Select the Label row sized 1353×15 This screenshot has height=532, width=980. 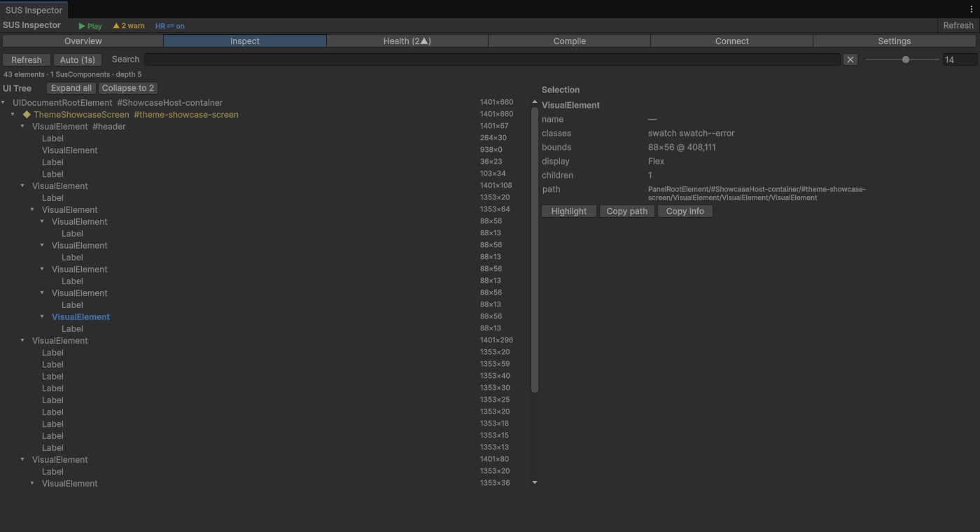click(x=266, y=435)
